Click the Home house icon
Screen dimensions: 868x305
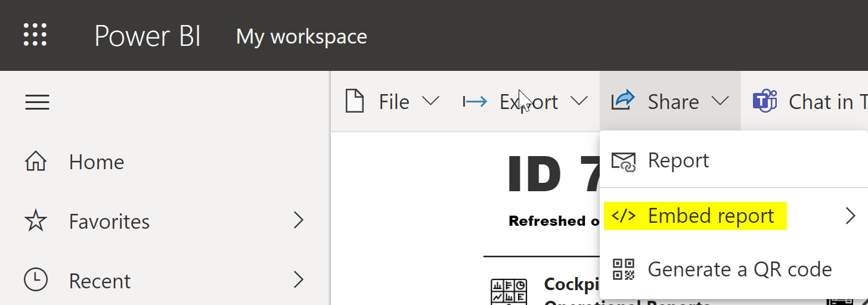click(x=36, y=161)
